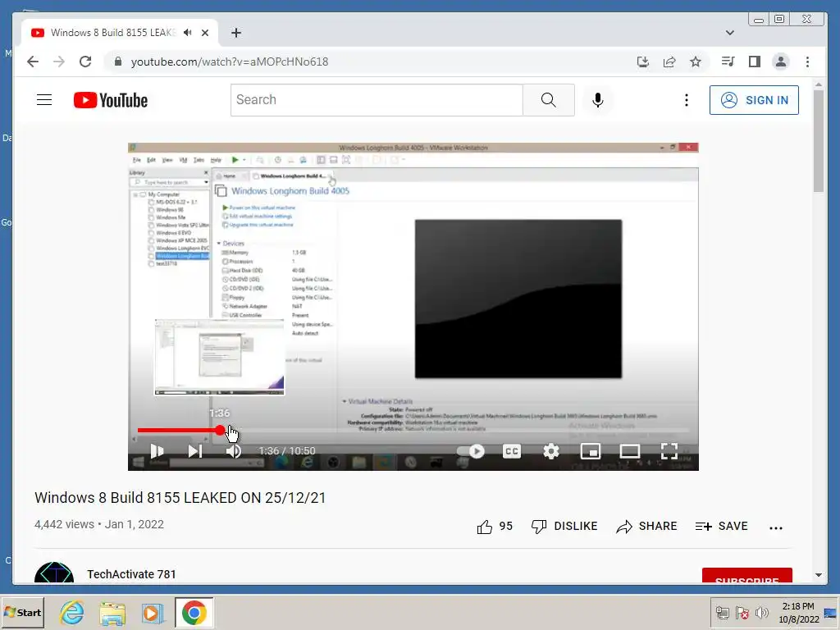The height and width of the screenshot is (630, 840).
Task: Open YouTube settings three-dot menu
Action: pos(687,100)
